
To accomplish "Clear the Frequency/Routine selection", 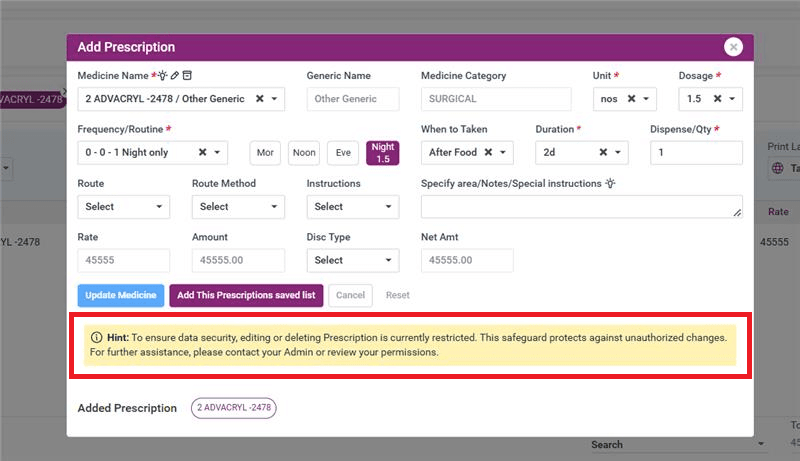I will (202, 153).
